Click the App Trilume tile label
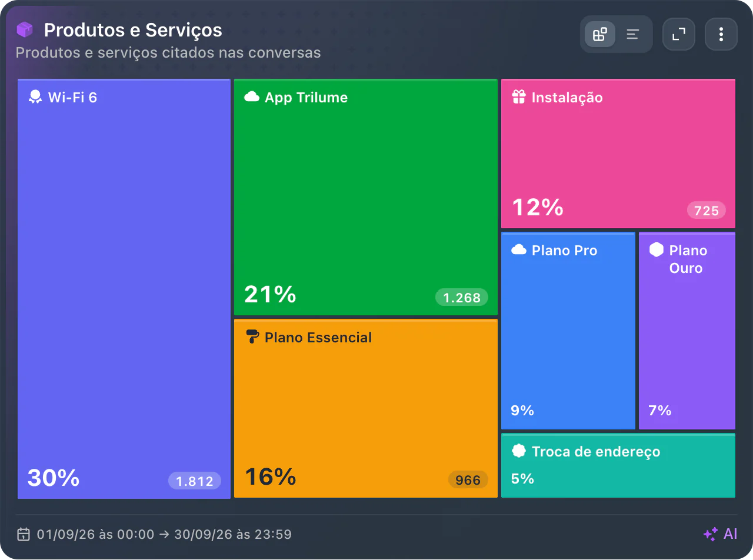The height and width of the screenshot is (560, 753). tap(306, 97)
